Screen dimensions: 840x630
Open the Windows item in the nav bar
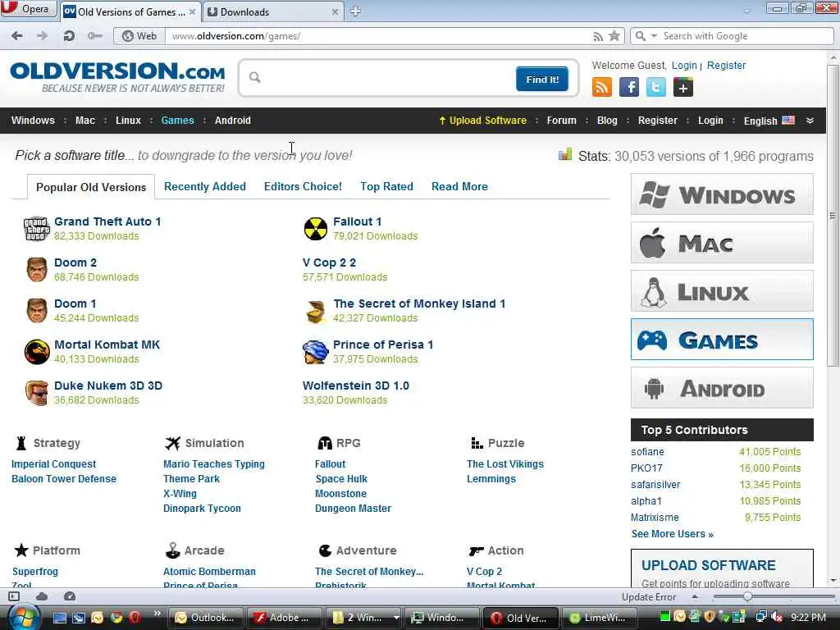(x=33, y=121)
